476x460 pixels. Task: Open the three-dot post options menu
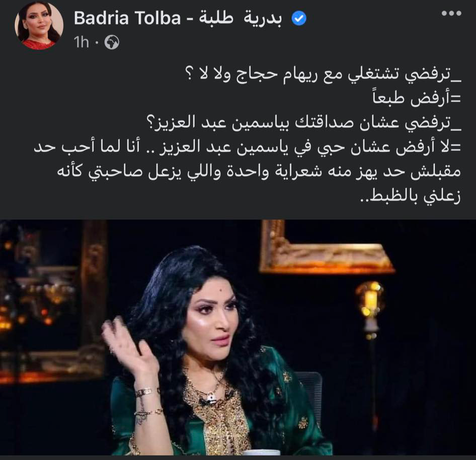pos(451,14)
